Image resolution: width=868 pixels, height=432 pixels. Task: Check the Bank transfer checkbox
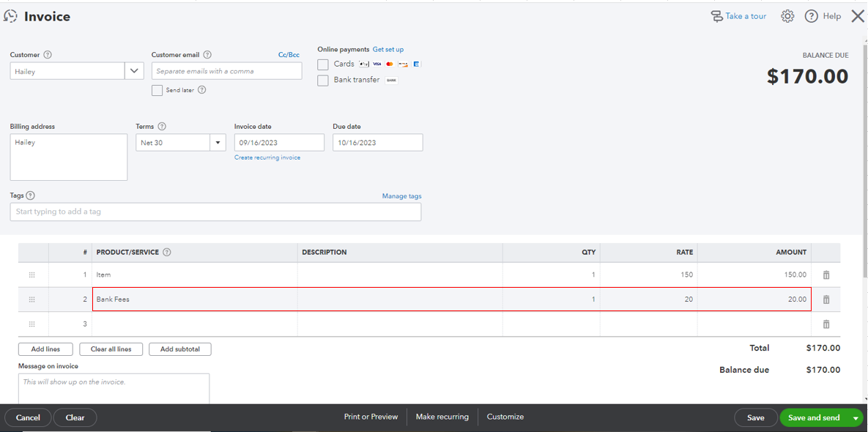(x=323, y=81)
